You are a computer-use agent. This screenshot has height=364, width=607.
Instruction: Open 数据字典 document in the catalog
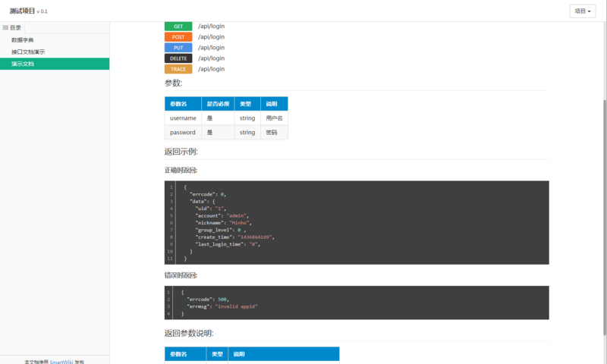23,40
